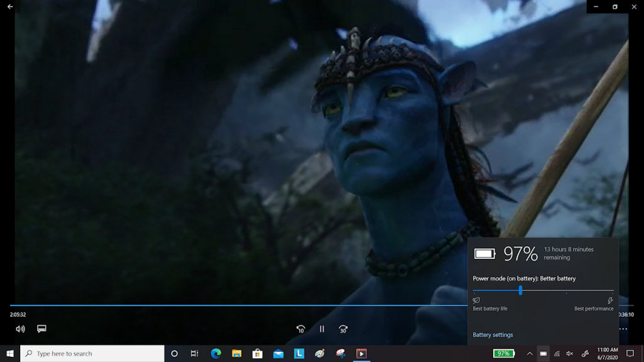Open the blue L app on taskbar

point(299,353)
